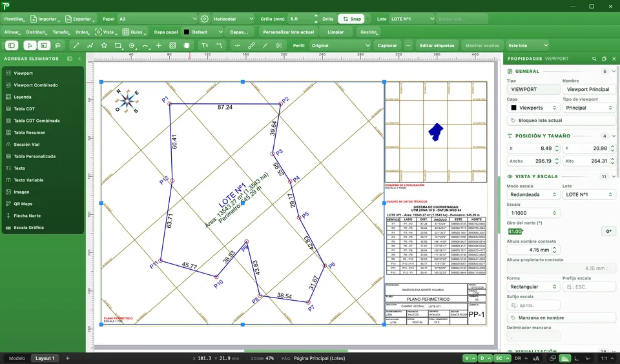Open the Forma Rectangular dropdown
The width and height of the screenshot is (620, 364).
[533, 287]
